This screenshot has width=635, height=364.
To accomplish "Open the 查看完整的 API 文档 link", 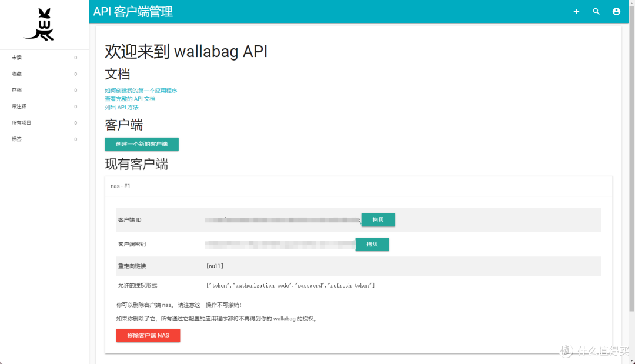I will click(131, 98).
